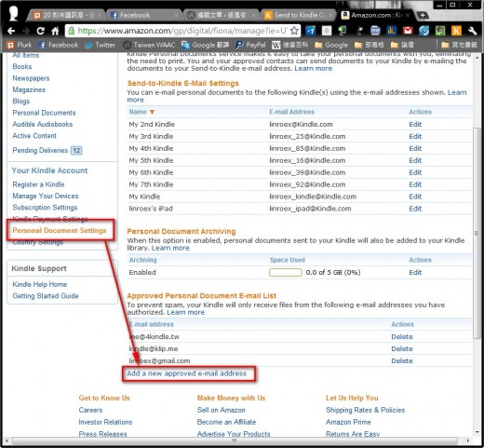The height and width of the screenshot is (448, 484).
Task: Open Manage Your Devices link
Action: point(46,196)
